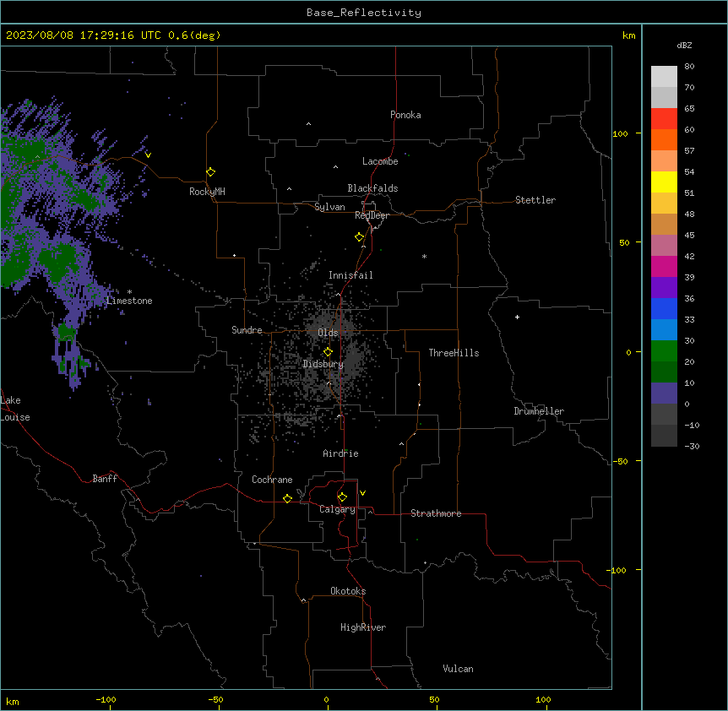Click the Sylvan label
Image resolution: width=728 pixels, height=711 pixels.
click(329, 207)
